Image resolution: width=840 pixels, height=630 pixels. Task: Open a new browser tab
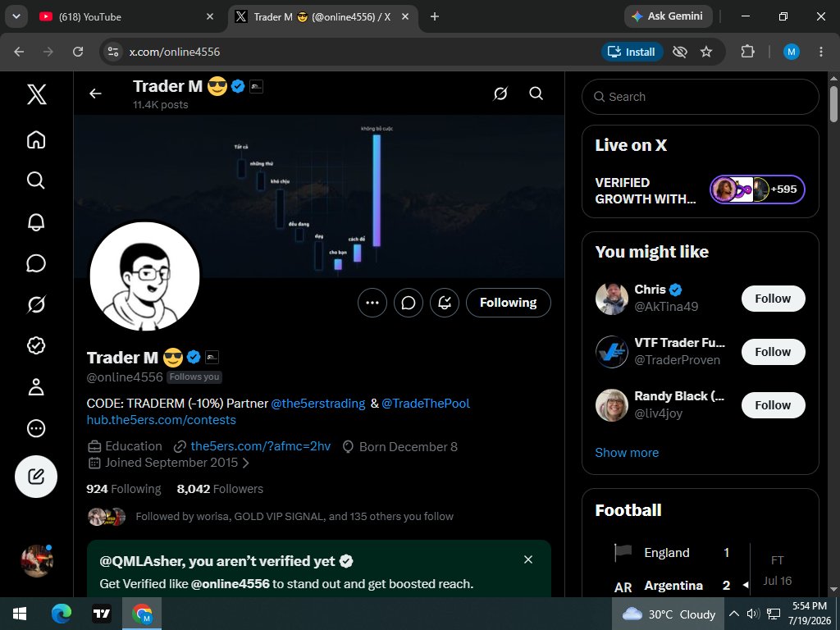coord(435,17)
